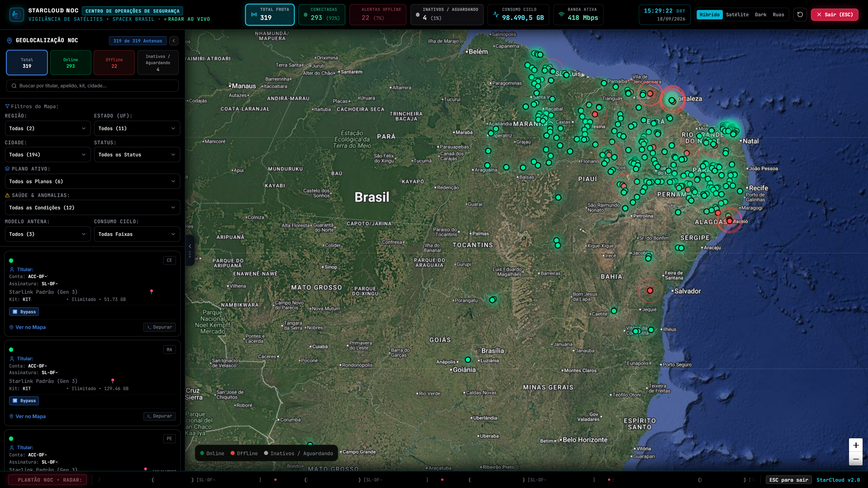
Task: Open the Consumo Ciclo Todas Faixas dropdown
Action: [x=137, y=234]
